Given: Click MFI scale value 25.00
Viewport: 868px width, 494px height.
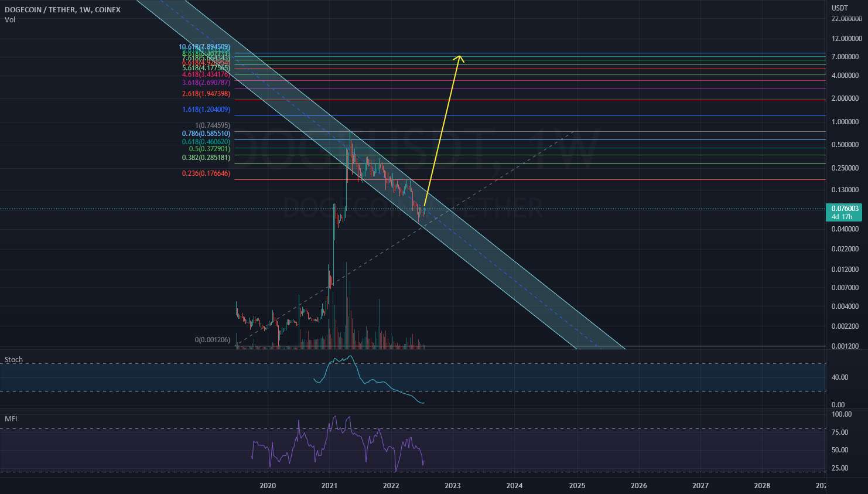Looking at the screenshot, I should [x=839, y=468].
